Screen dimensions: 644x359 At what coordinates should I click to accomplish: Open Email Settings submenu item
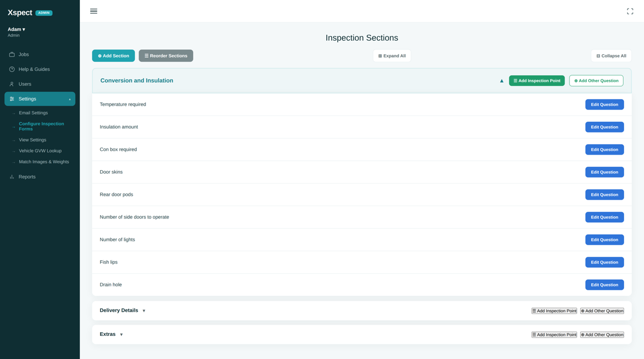(x=33, y=113)
